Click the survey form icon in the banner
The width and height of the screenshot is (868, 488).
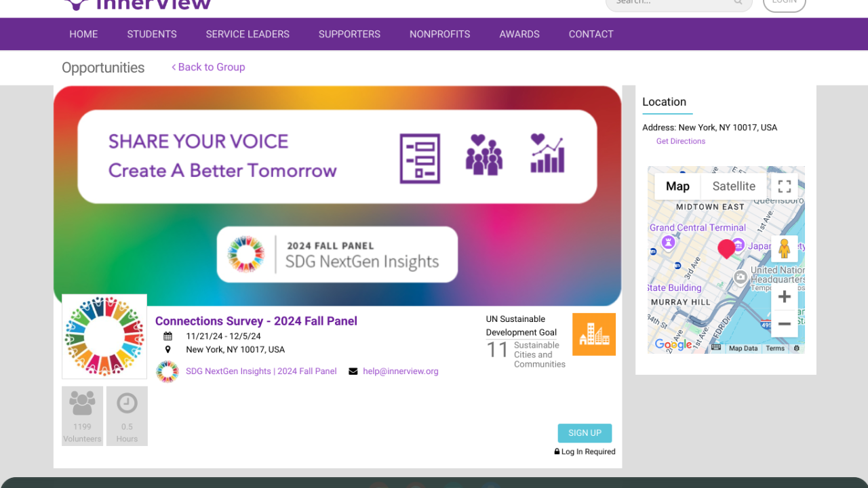(420, 159)
